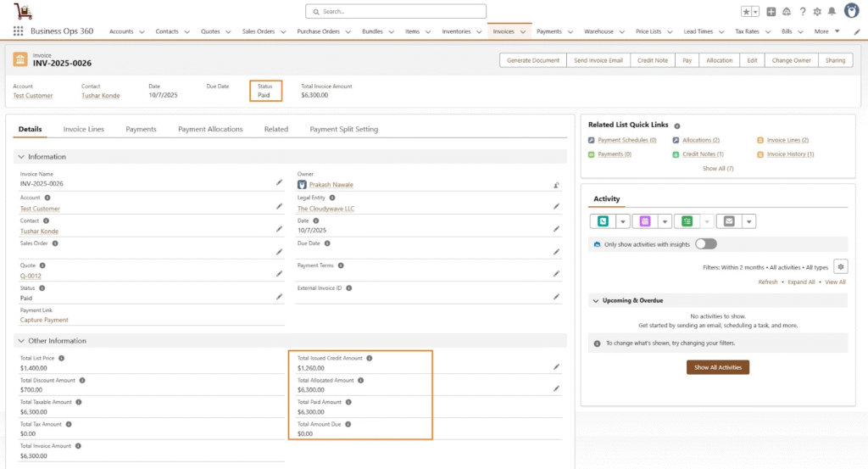Open the App Launcher grid icon
This screenshot has width=868, height=469.
point(18,31)
